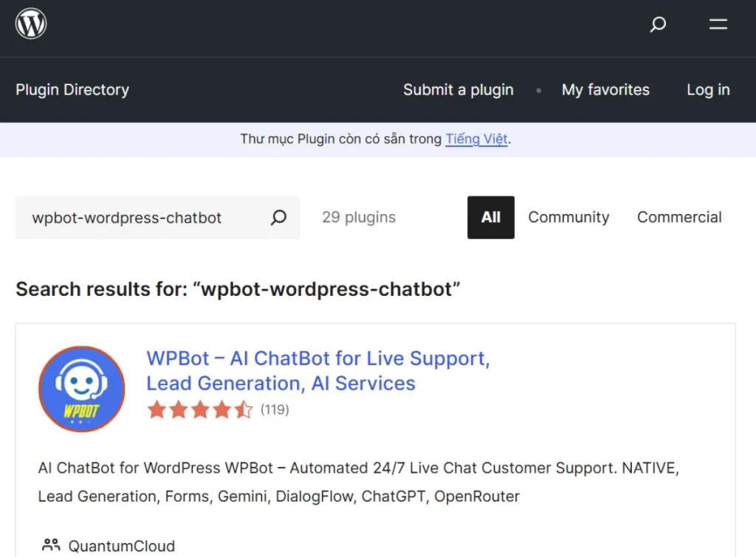Click the QuantumCloud author name

pos(122,546)
